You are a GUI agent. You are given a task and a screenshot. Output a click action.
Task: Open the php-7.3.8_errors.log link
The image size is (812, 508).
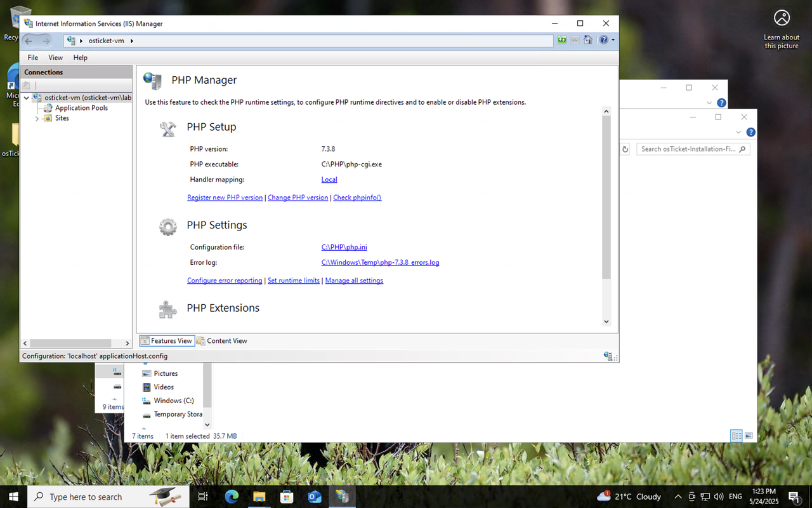point(380,262)
